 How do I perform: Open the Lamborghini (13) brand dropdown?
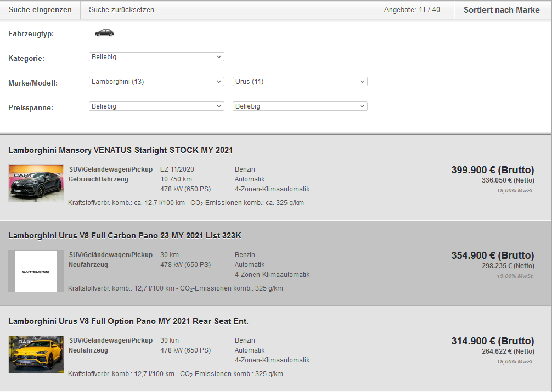pos(156,81)
